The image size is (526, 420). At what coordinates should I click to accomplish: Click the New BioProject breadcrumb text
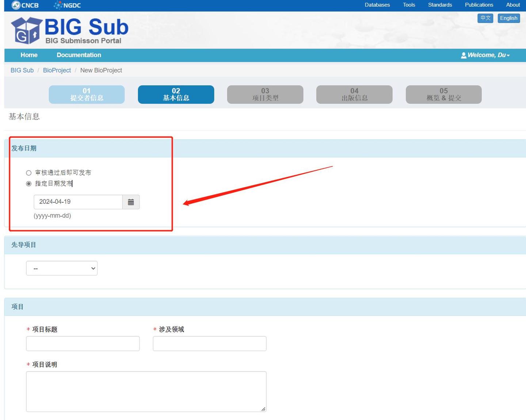101,70
